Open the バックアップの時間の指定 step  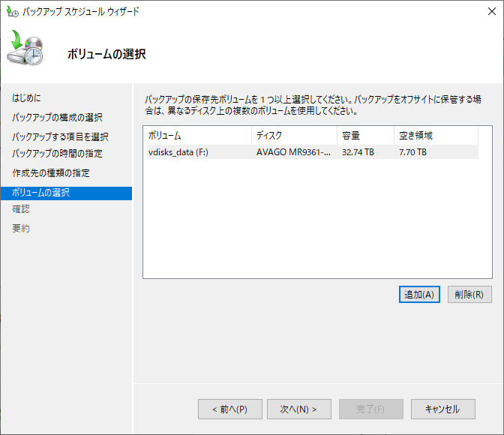pyautogui.click(x=57, y=153)
